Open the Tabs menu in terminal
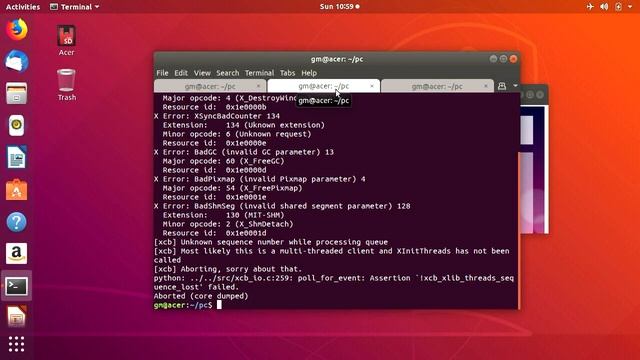This screenshot has width=640, height=360. point(287,73)
